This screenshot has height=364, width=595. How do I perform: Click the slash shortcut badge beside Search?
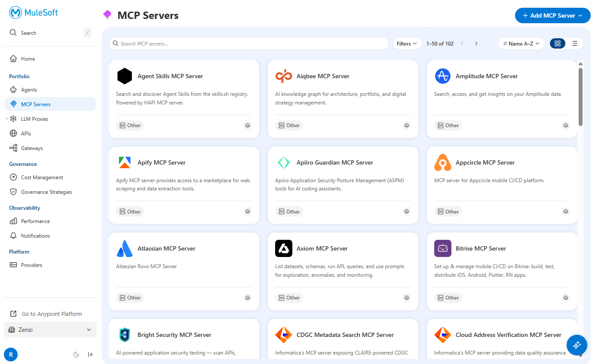[88, 33]
